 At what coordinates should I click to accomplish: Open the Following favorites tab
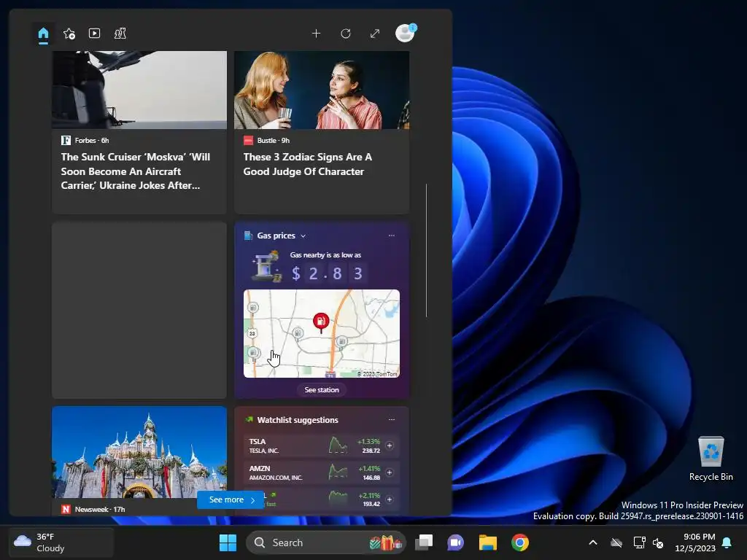click(x=69, y=34)
